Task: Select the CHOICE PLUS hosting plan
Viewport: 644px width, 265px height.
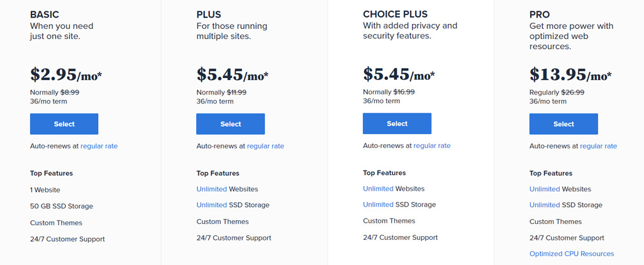Action: point(397,123)
